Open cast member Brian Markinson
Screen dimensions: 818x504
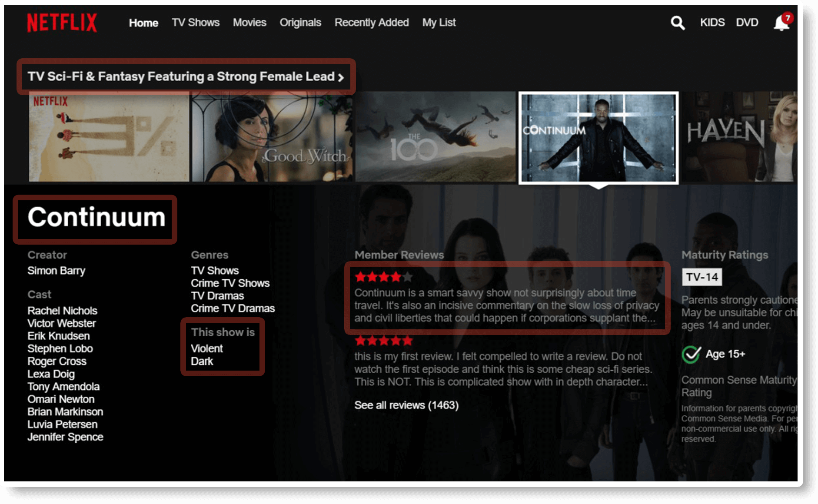(x=65, y=411)
